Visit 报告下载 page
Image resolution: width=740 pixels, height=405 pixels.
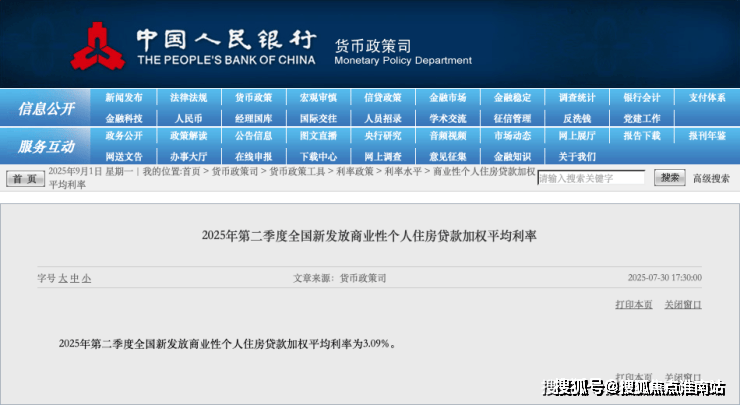pyautogui.click(x=642, y=136)
